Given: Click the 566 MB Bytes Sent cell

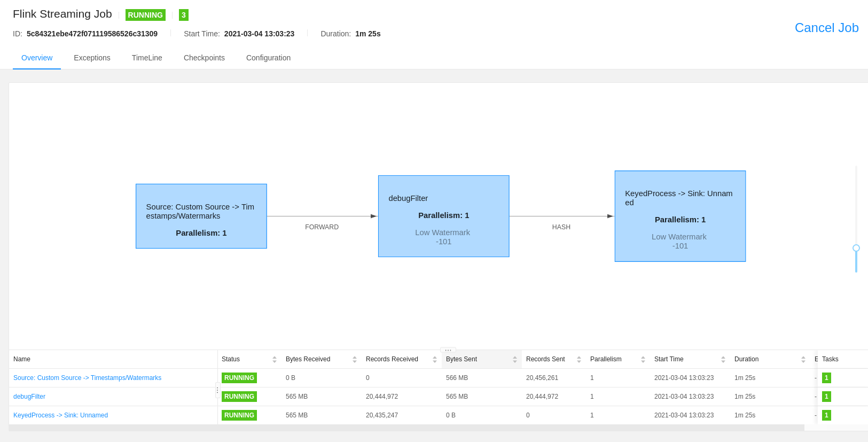Looking at the screenshot, I should 457,378.
